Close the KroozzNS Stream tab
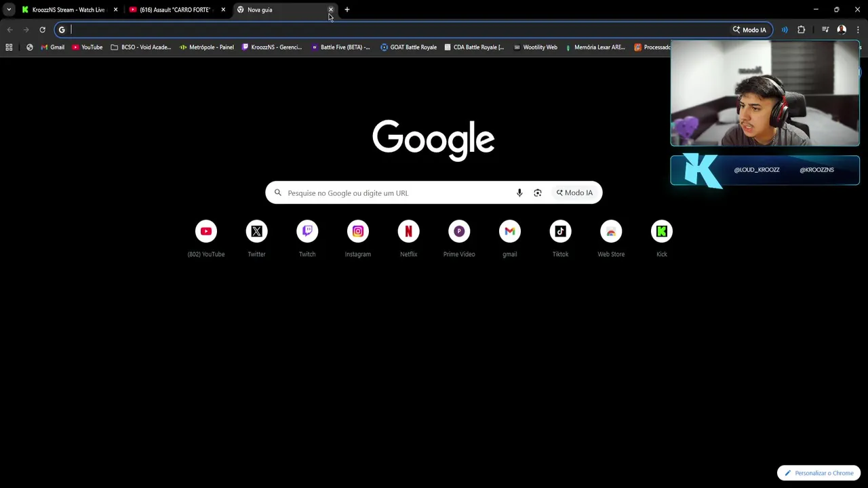 click(115, 9)
